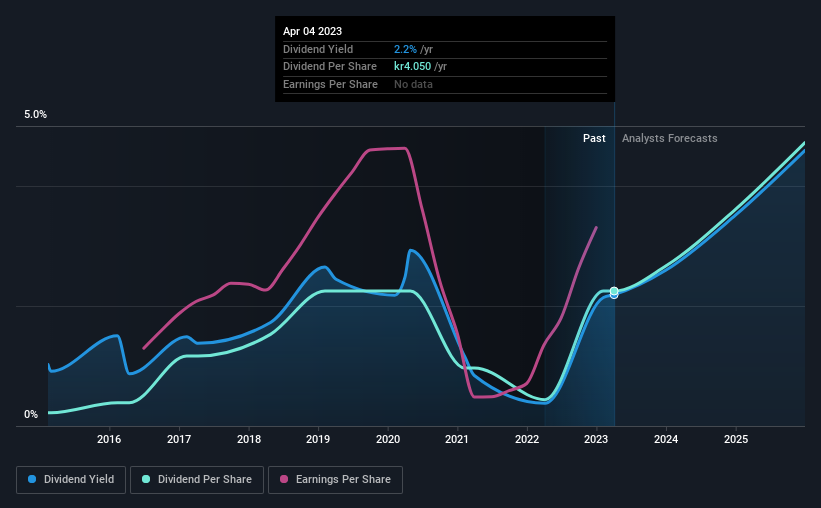The image size is (821, 508).
Task: Click the No data earnings value
Action: [x=413, y=84]
